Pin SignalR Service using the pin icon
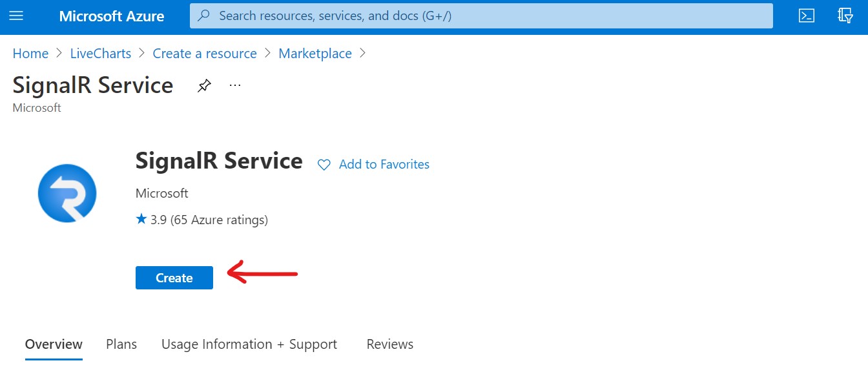868x374 pixels. [204, 85]
